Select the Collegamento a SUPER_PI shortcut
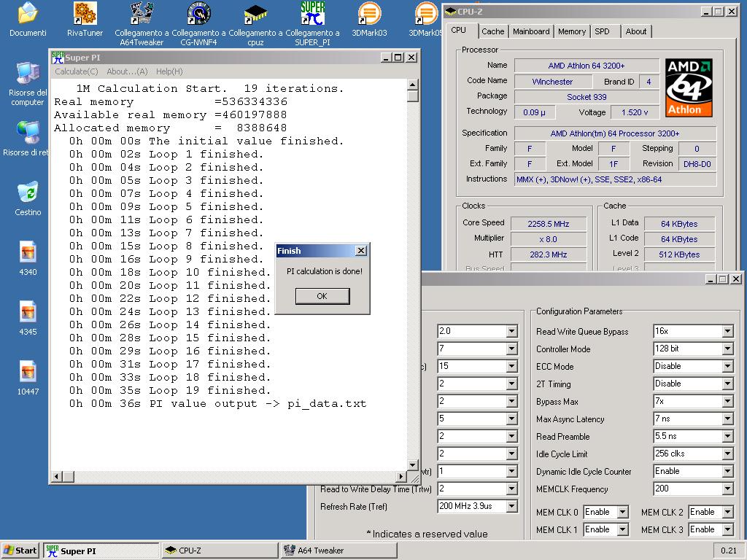Image resolution: width=747 pixels, height=560 pixels. coord(312,24)
